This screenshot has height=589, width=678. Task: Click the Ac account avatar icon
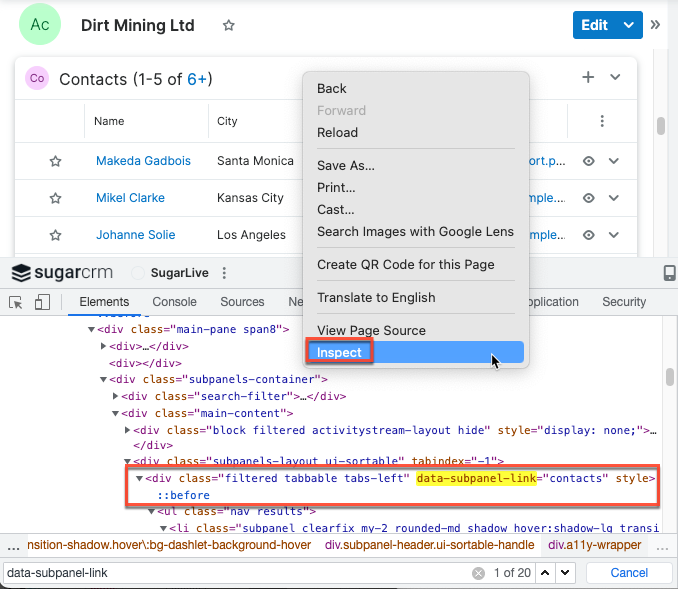pyautogui.click(x=40, y=25)
